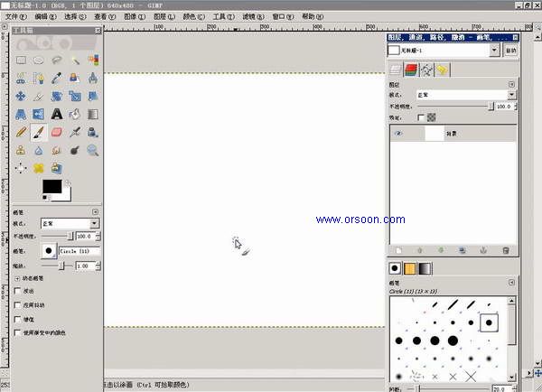Click the tool opacity spinner arrows
Viewport: 542px width, 392px height.
coord(98,236)
